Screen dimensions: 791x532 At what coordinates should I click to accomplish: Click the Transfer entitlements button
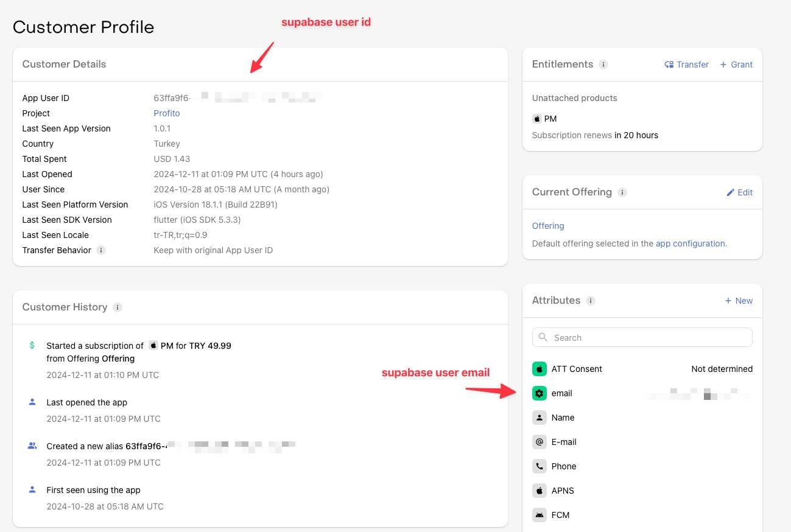coord(686,65)
